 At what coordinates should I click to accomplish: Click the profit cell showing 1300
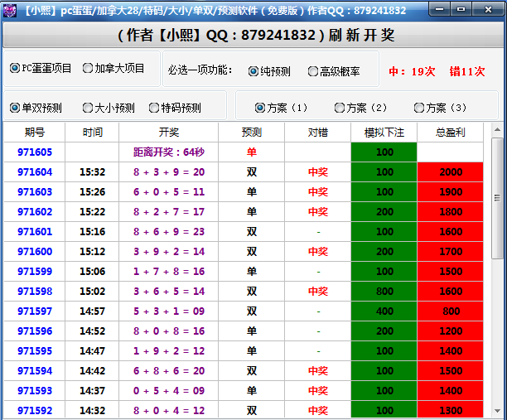coord(451,411)
